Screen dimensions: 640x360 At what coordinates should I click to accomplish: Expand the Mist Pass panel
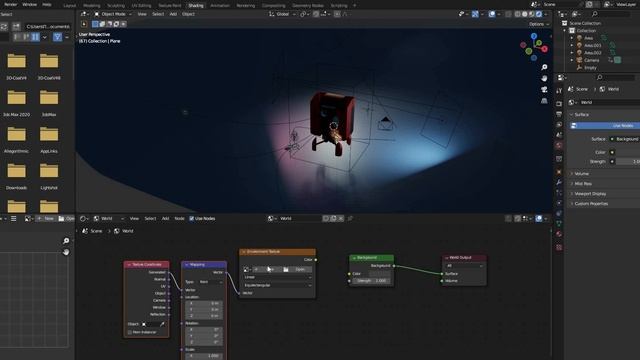(583, 184)
